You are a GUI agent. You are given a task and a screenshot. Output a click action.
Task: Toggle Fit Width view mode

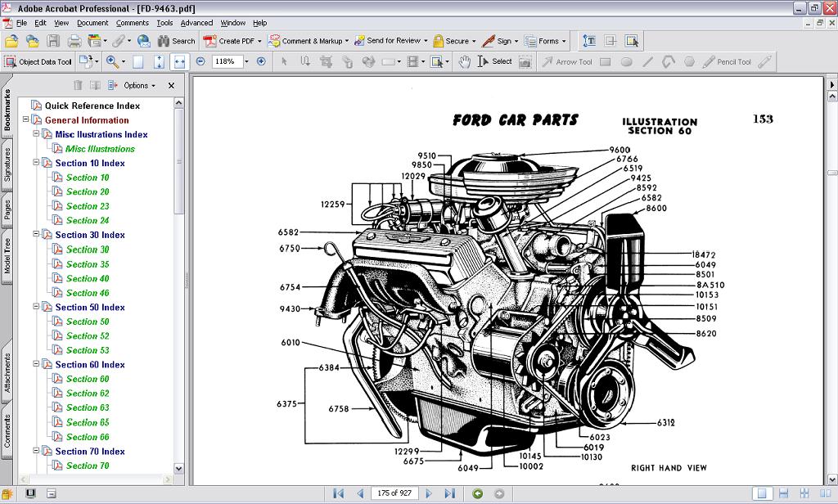click(179, 61)
